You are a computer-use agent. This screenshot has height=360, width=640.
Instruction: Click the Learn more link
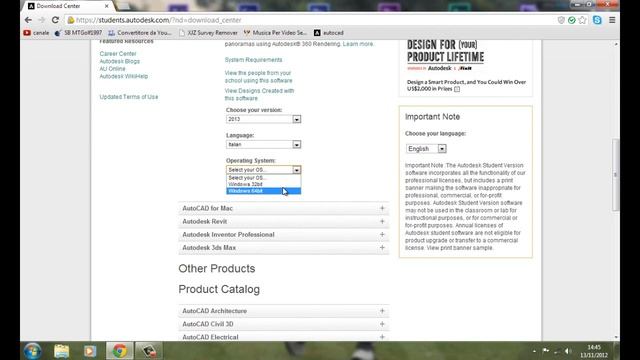pos(358,44)
